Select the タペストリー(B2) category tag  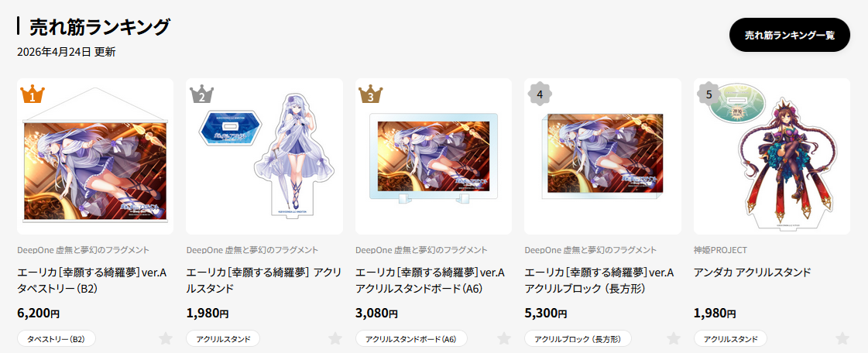[x=57, y=338]
